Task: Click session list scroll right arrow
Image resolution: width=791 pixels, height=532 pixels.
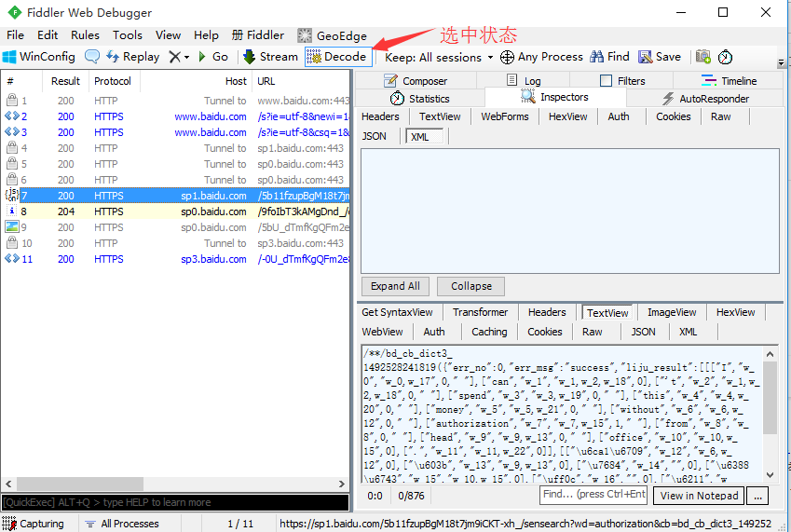Action: point(342,484)
